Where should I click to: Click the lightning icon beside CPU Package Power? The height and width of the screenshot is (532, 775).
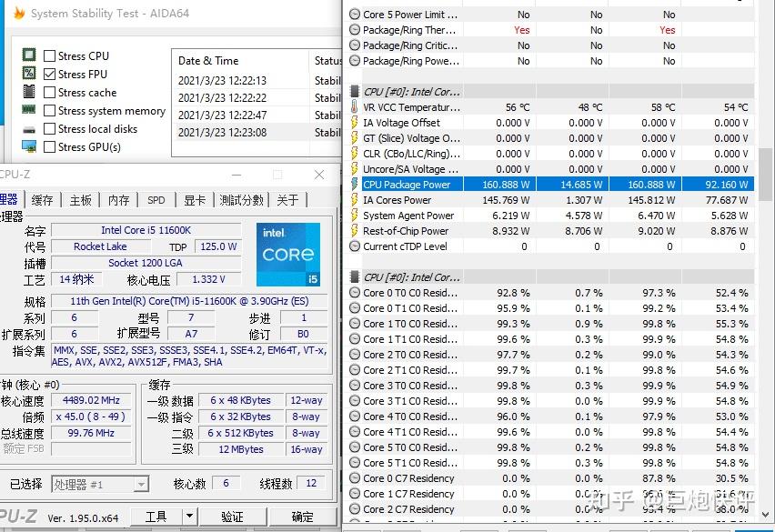pos(355,185)
